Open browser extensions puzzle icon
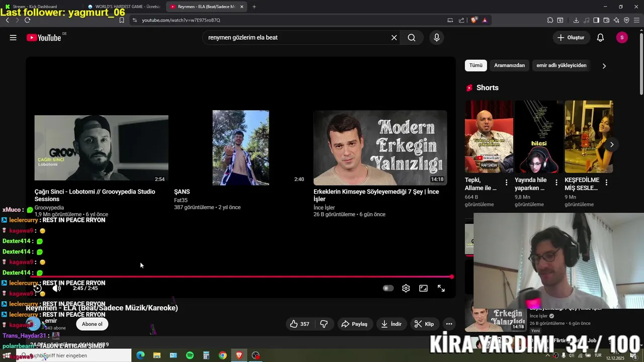The width and height of the screenshot is (644, 362). point(550,20)
